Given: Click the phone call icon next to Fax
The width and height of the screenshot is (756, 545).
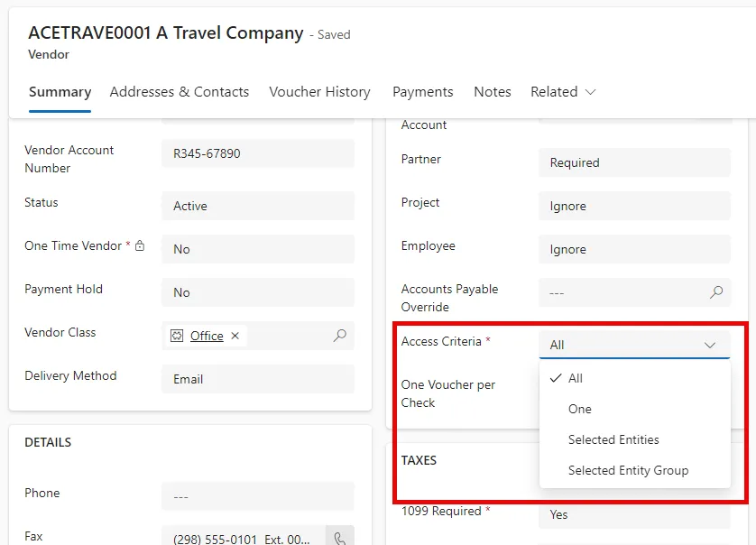Looking at the screenshot, I should [340, 537].
